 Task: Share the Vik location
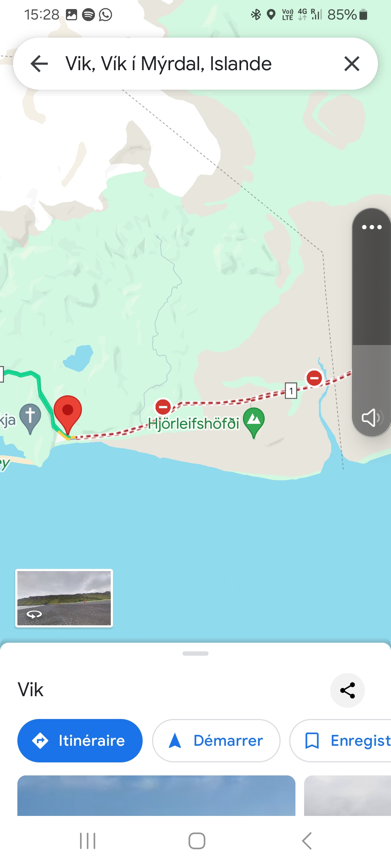(x=348, y=690)
